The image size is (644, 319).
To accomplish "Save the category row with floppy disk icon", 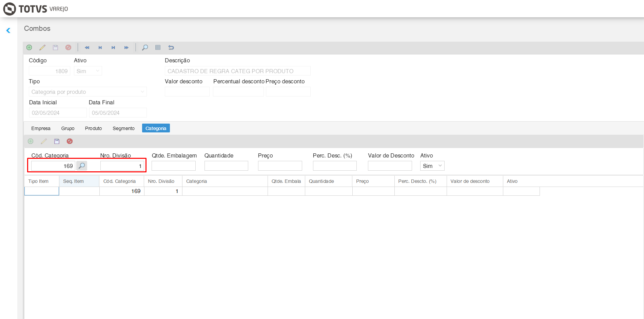I will pos(57,141).
